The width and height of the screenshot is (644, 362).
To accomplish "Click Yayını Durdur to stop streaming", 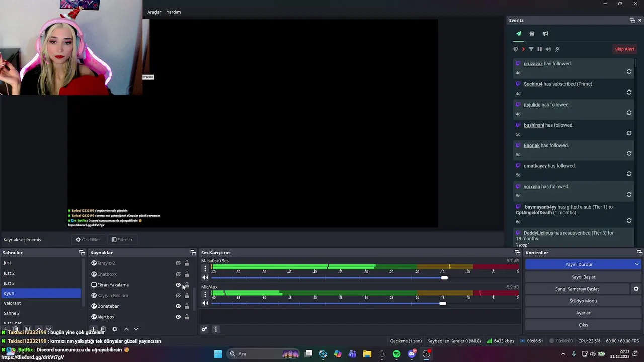I will pyautogui.click(x=579, y=264).
